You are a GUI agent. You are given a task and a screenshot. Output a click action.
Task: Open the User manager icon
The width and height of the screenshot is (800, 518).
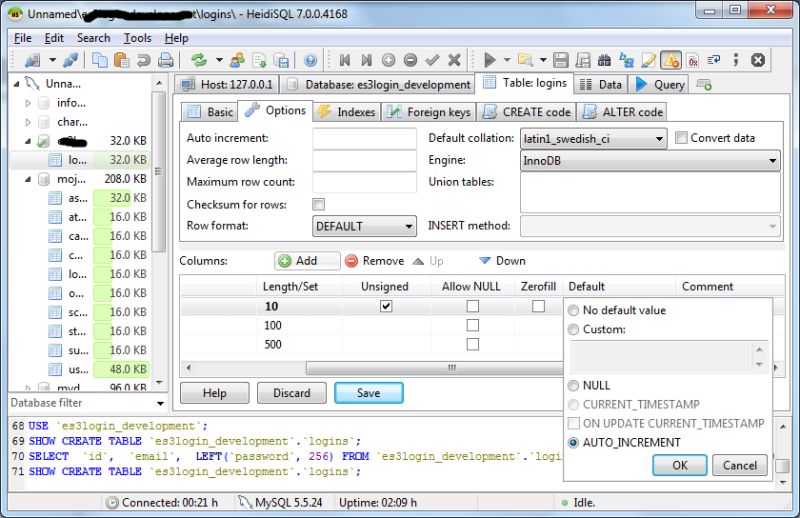pyautogui.click(x=237, y=60)
